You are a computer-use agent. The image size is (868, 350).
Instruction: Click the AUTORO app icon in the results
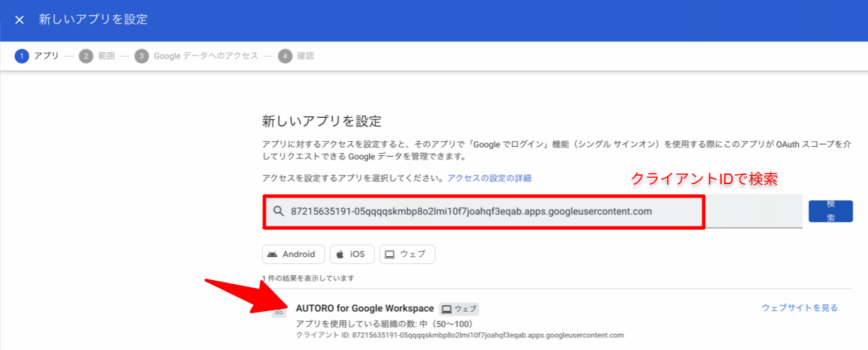(279, 311)
